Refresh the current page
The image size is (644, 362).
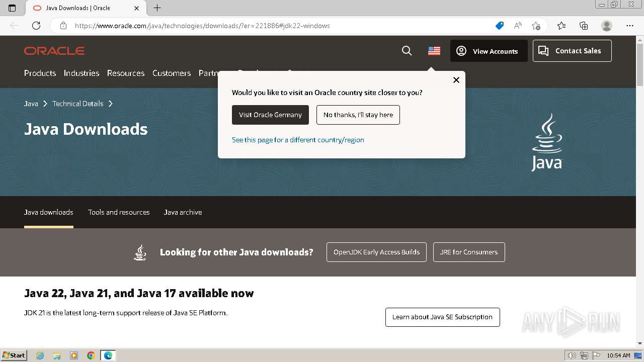click(36, 26)
